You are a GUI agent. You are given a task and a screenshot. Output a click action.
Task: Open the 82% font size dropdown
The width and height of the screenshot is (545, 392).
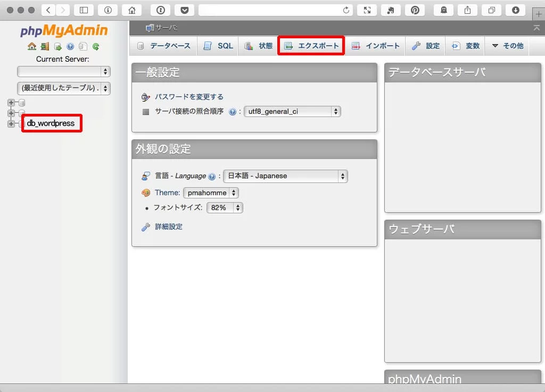pos(225,207)
